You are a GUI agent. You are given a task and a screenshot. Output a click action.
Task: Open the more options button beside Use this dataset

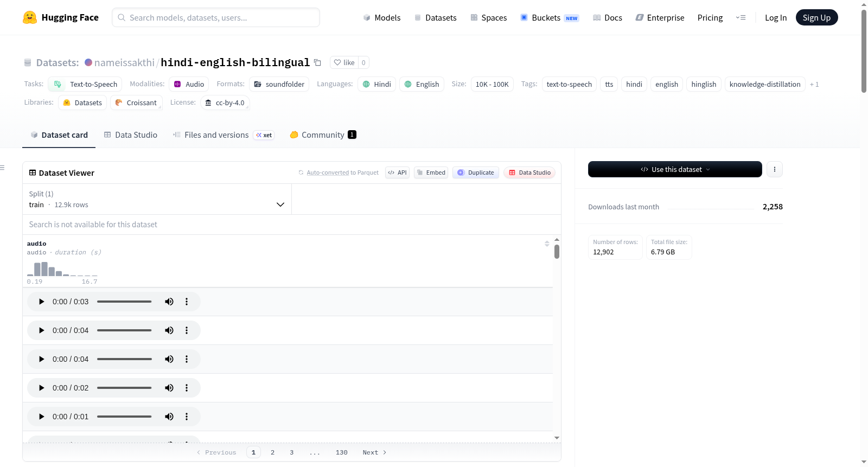tap(775, 169)
